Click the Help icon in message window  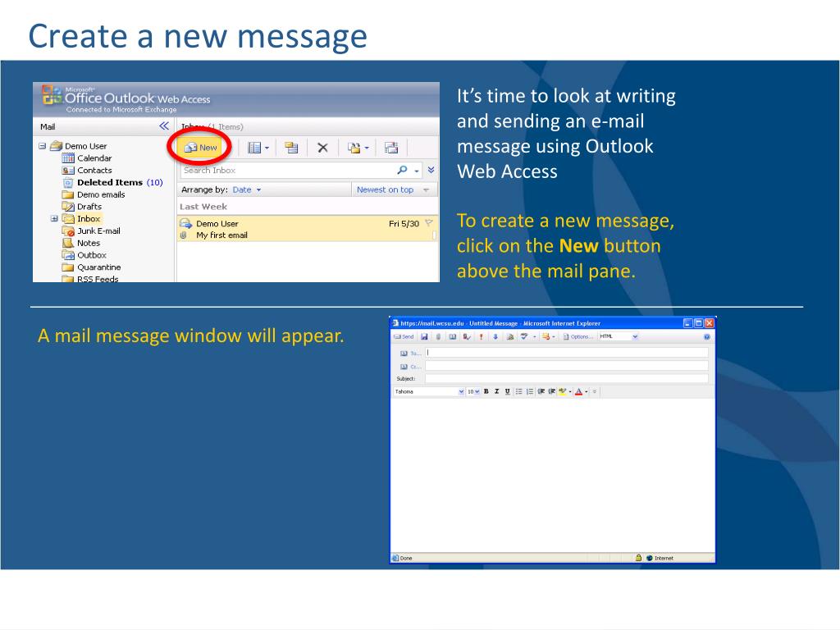click(x=706, y=337)
